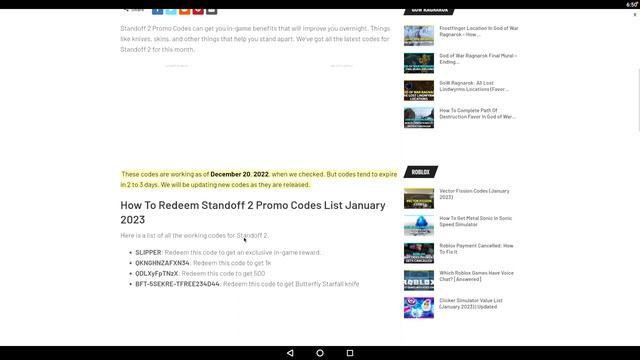This screenshot has width=640, height=360.
Task: Open 'GoW Ragnarok: All Lost Lindwyrms Locations' link
Action: pos(474,86)
